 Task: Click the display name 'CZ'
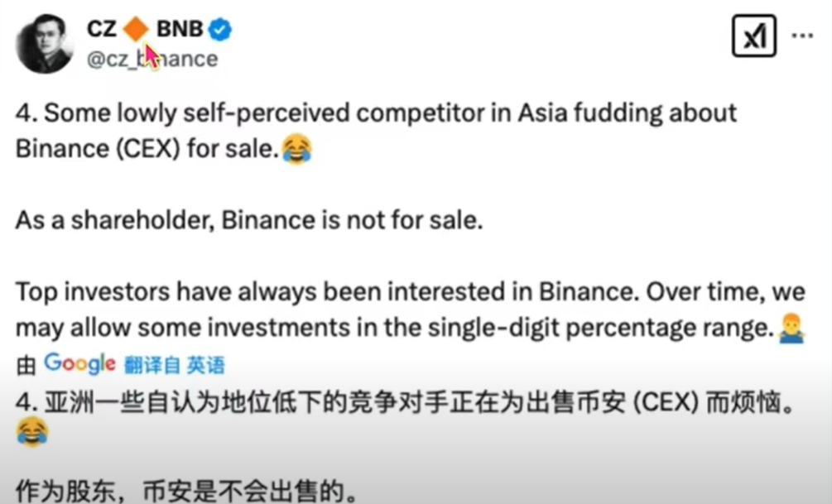pos(101,29)
